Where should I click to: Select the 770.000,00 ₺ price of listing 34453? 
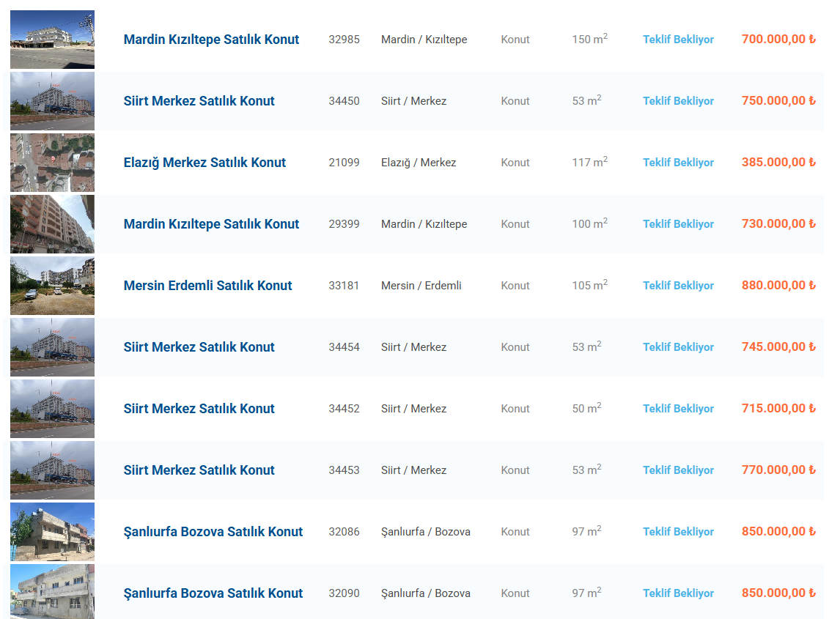click(778, 470)
